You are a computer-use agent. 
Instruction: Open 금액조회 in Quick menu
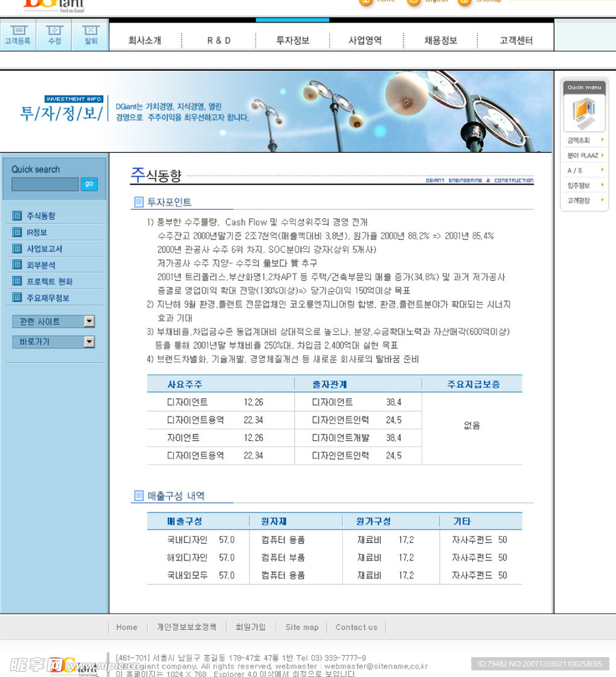[x=578, y=140]
